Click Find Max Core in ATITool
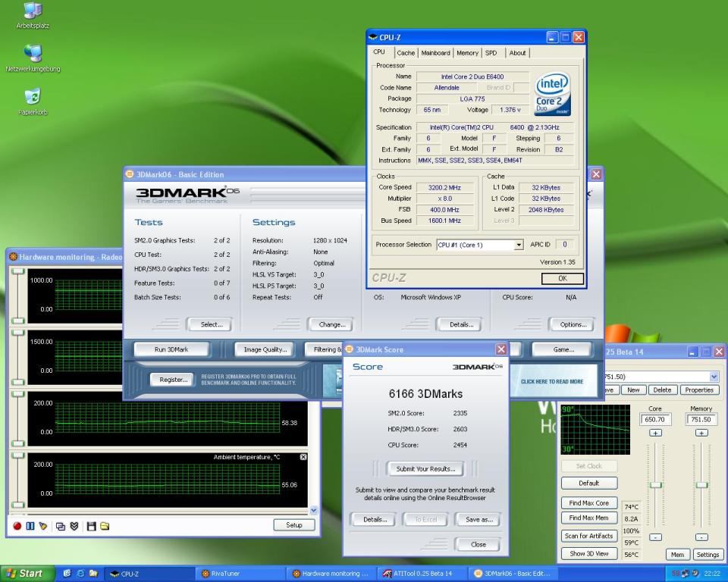The image size is (728, 582). tap(588, 503)
